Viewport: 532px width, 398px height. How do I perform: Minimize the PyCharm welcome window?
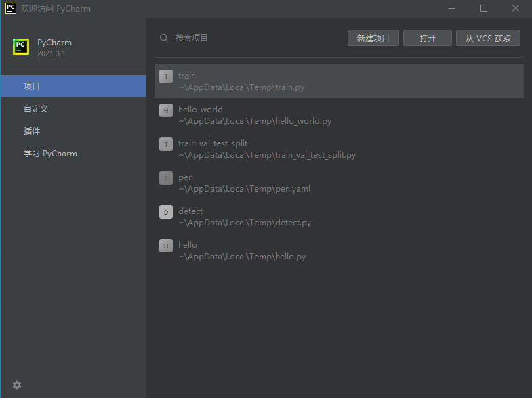point(452,9)
